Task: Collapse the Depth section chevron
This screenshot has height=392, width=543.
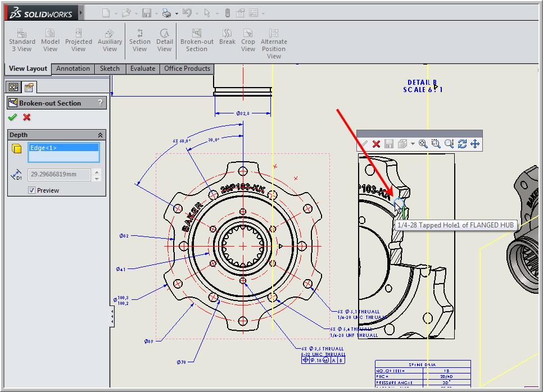Action: click(x=100, y=135)
